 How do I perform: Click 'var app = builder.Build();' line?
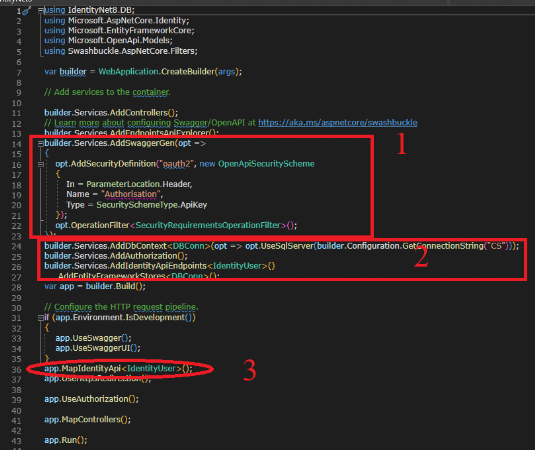[95, 286]
